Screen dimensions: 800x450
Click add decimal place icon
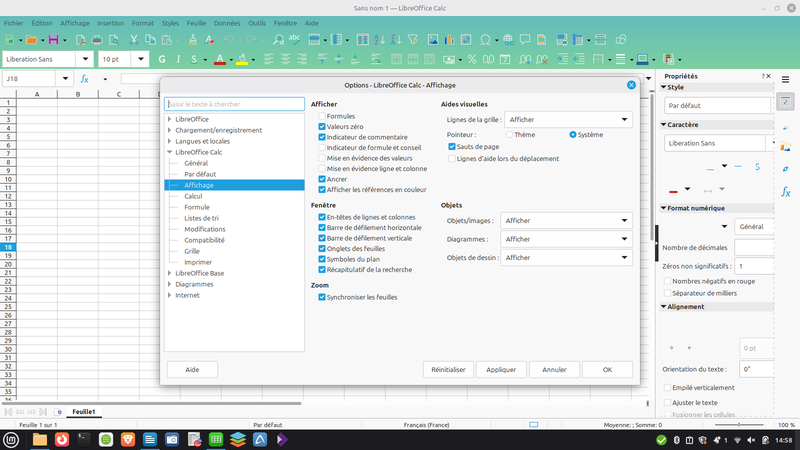tap(525, 59)
